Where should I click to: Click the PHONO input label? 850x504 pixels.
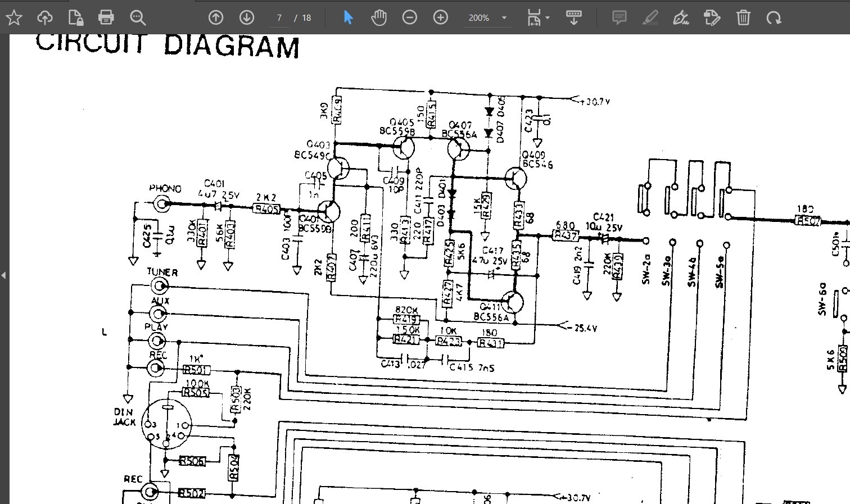tap(165, 189)
